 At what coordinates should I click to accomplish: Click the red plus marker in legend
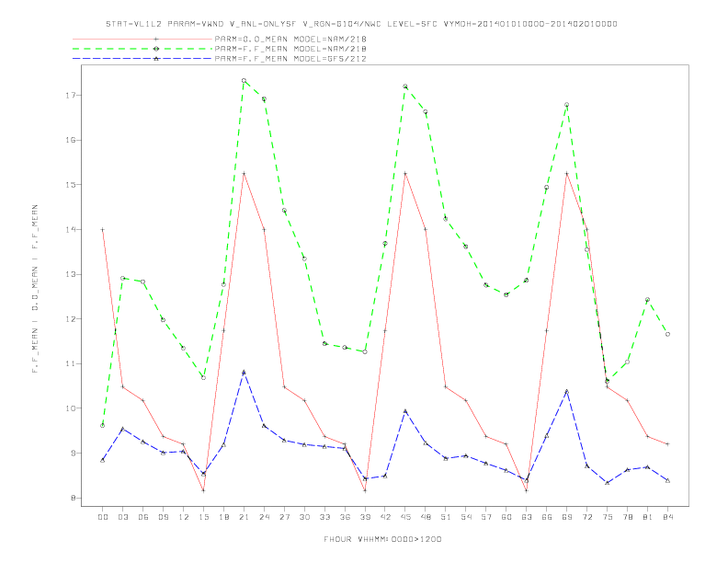pos(156,39)
